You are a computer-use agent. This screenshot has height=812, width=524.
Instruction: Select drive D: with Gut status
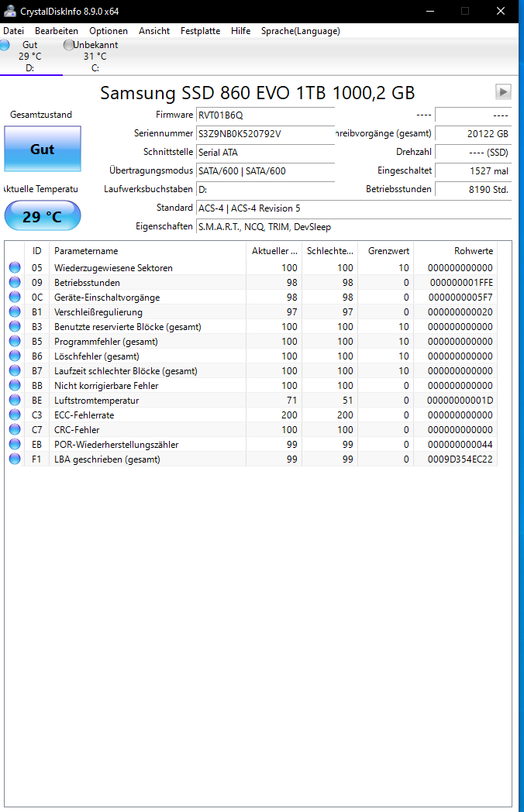tap(30, 57)
